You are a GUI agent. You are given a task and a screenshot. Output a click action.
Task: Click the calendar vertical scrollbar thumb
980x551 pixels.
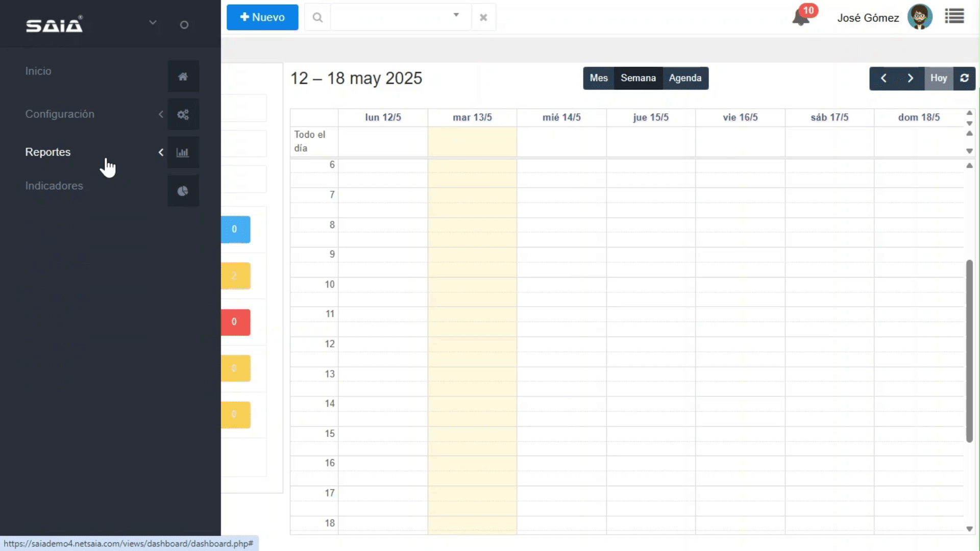969,350
